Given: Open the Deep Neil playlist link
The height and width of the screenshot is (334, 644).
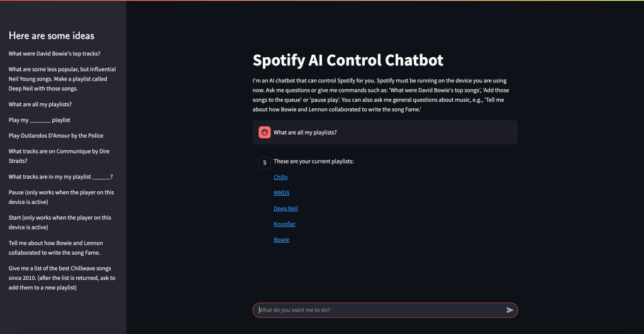Looking at the screenshot, I should 286,209.
